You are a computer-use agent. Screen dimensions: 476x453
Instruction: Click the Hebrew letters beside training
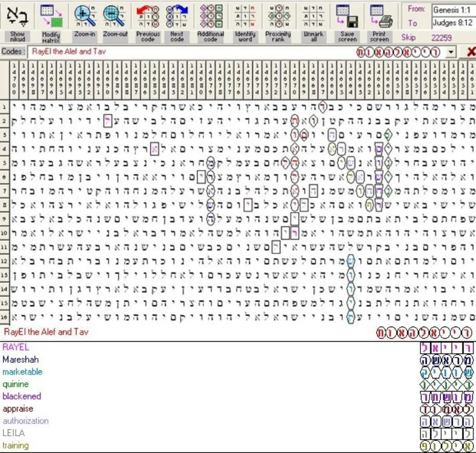pos(446,446)
